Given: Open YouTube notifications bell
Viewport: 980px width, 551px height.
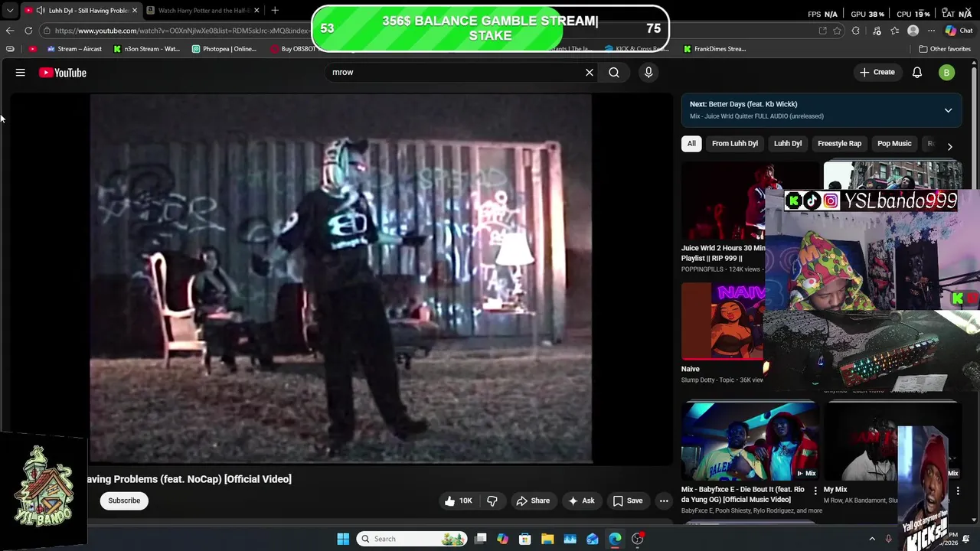Looking at the screenshot, I should pyautogui.click(x=917, y=73).
